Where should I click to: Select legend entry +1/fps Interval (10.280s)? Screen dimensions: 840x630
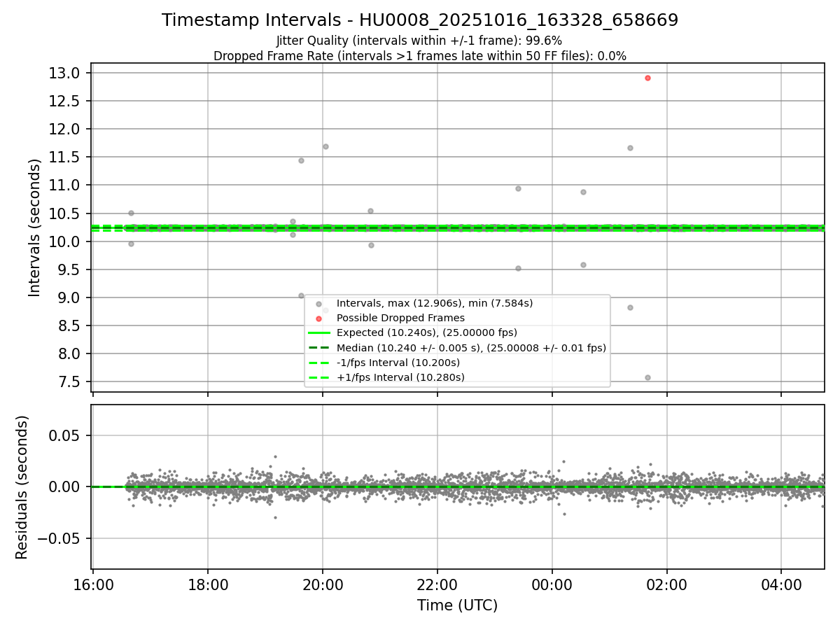coord(400,377)
